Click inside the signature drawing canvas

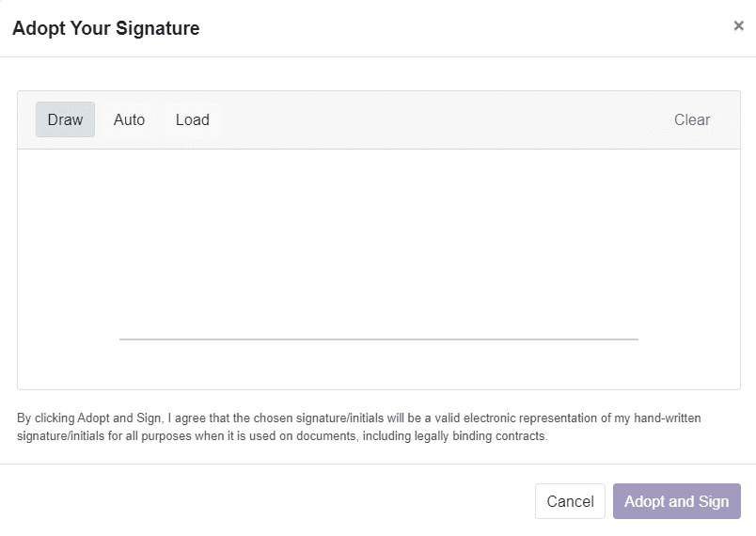(378, 244)
